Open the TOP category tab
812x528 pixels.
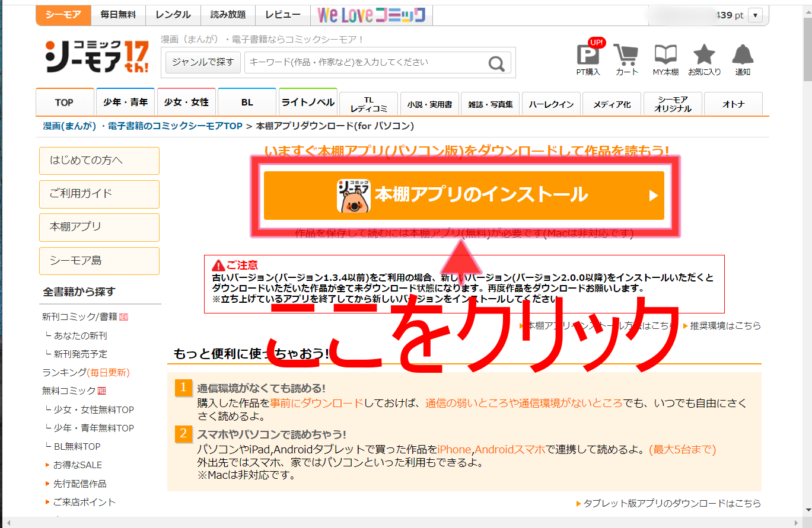pyautogui.click(x=65, y=103)
